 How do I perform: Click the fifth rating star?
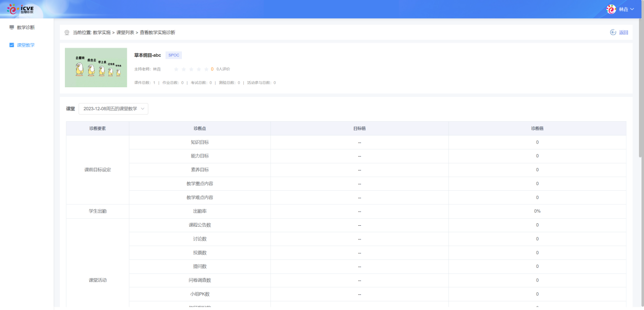[x=206, y=69]
